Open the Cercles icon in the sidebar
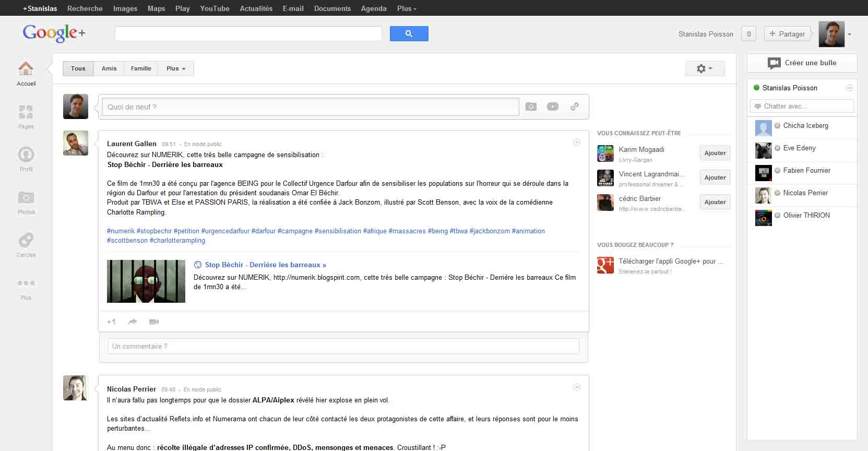868x451 pixels. pos(26,240)
